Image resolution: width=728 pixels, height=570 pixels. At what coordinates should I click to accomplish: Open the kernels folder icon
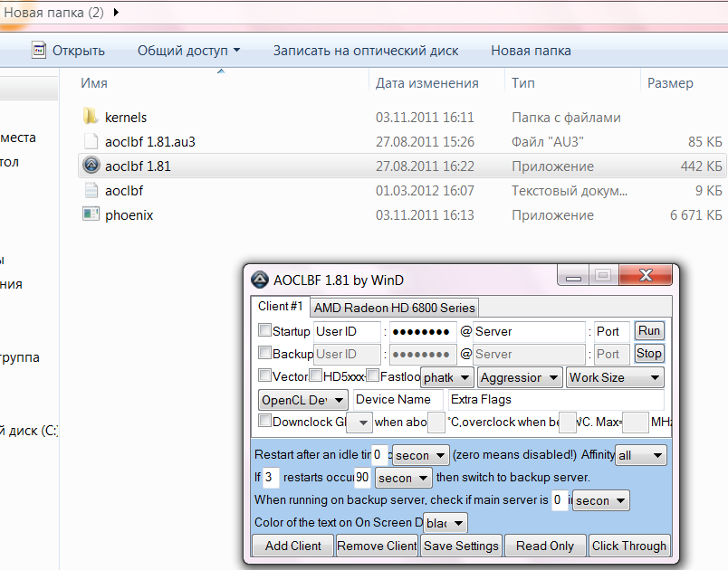(91, 117)
